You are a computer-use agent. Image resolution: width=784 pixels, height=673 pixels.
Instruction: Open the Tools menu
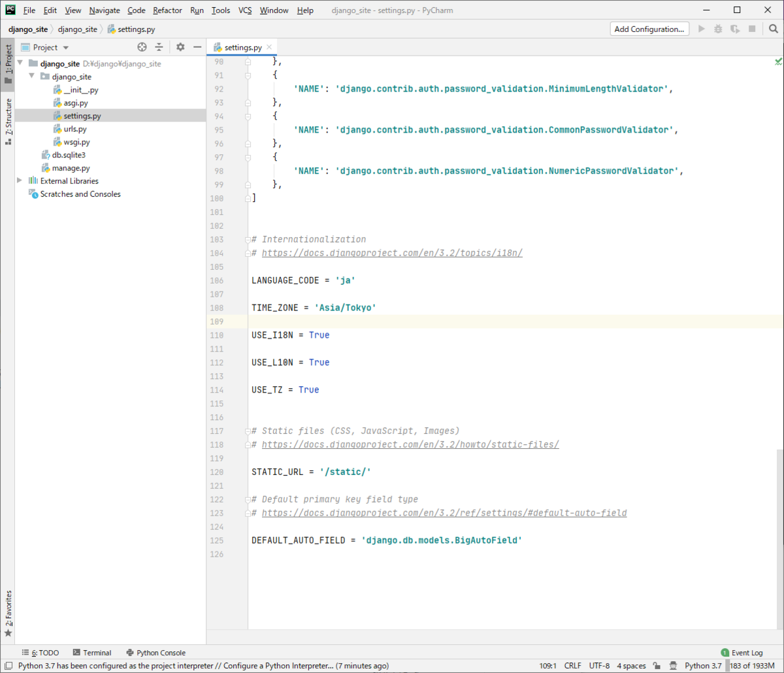click(x=221, y=10)
